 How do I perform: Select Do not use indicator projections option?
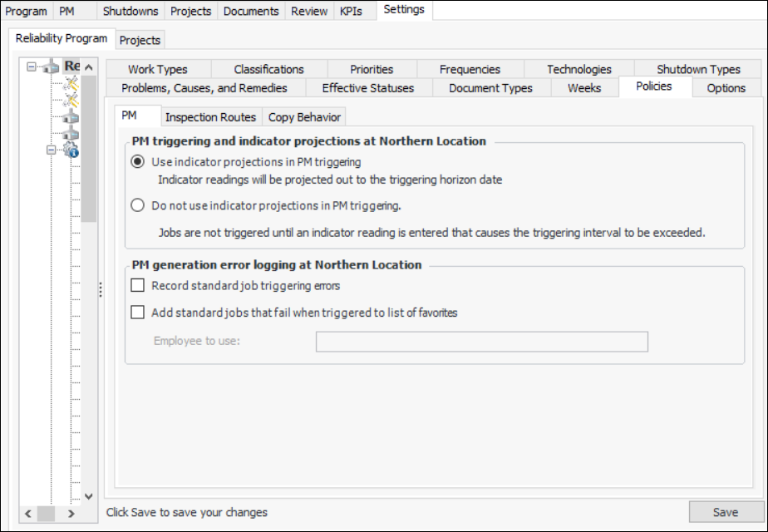point(138,205)
